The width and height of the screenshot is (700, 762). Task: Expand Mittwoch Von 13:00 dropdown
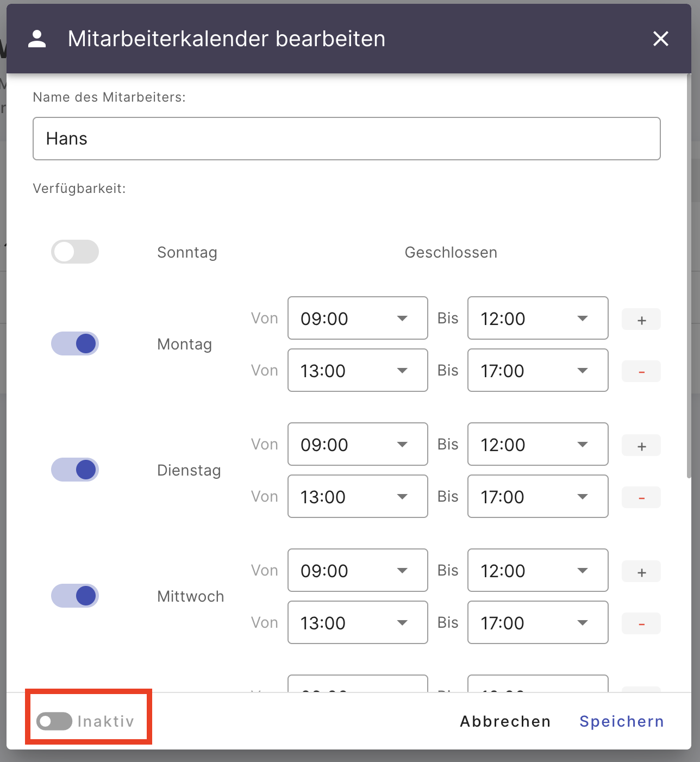(357, 623)
